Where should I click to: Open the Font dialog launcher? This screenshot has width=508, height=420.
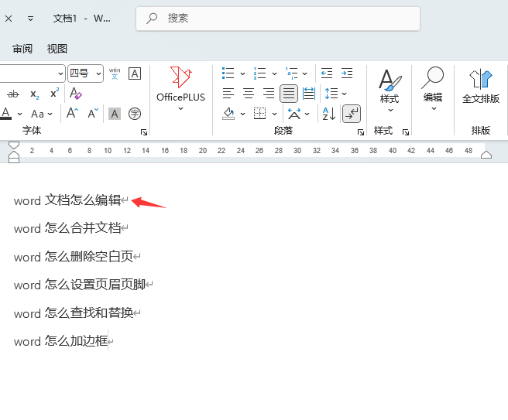[144, 132]
